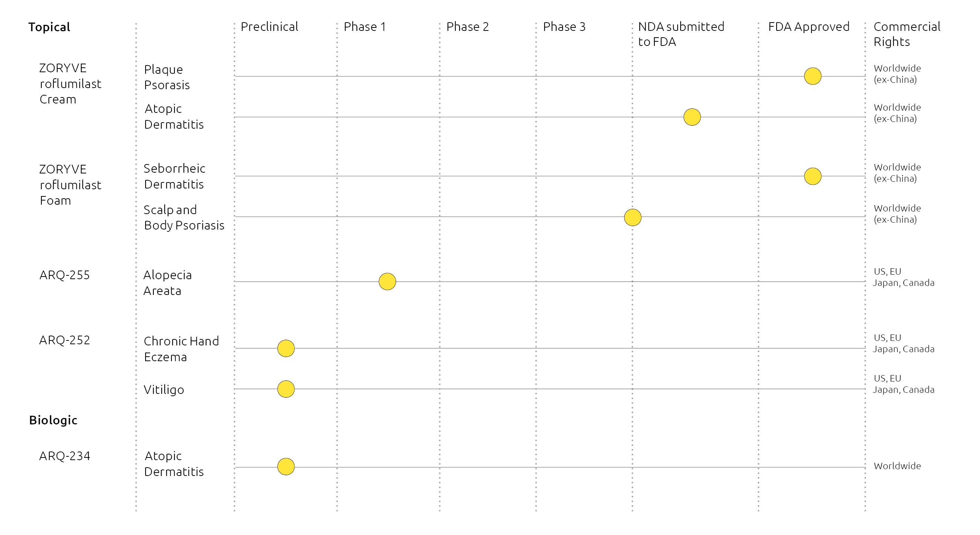Click the ARQ-234 Atopic Dermatitis preclinical dot
Screen dimensions: 980x535
[286, 467]
